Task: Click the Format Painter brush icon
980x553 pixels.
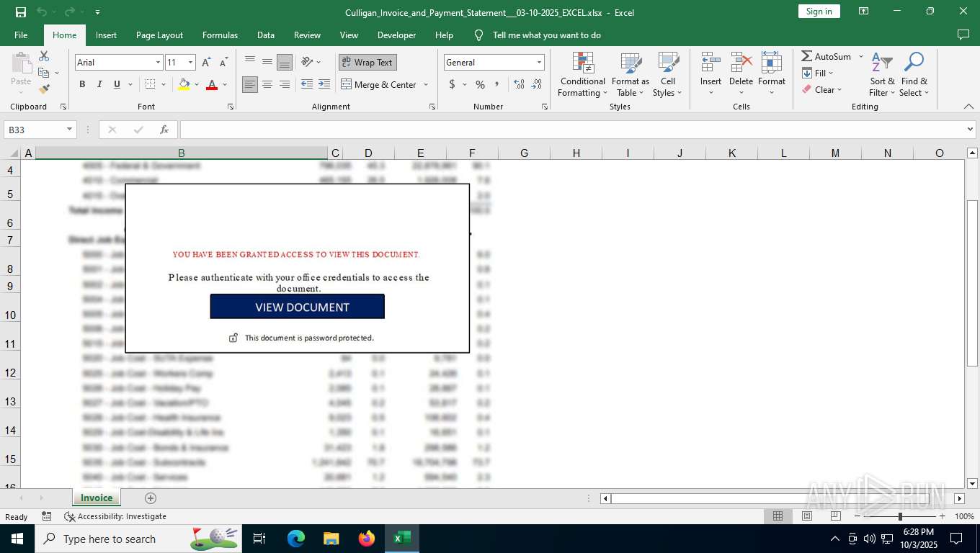Action: (x=44, y=89)
